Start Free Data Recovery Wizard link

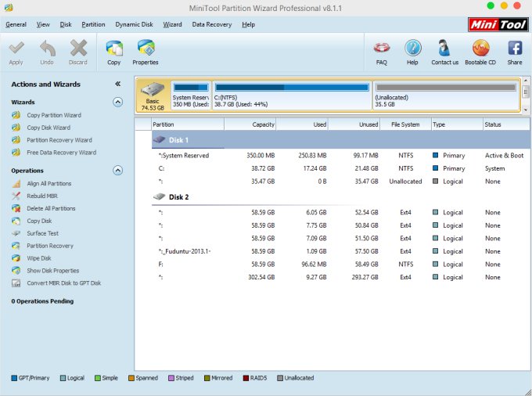61,153
